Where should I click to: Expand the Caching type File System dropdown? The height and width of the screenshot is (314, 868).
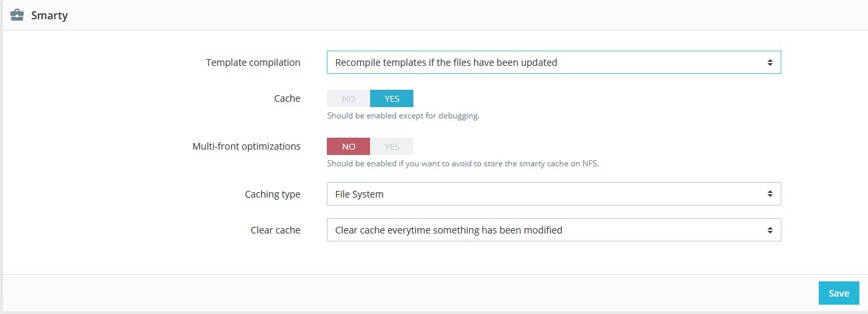pyautogui.click(x=552, y=194)
